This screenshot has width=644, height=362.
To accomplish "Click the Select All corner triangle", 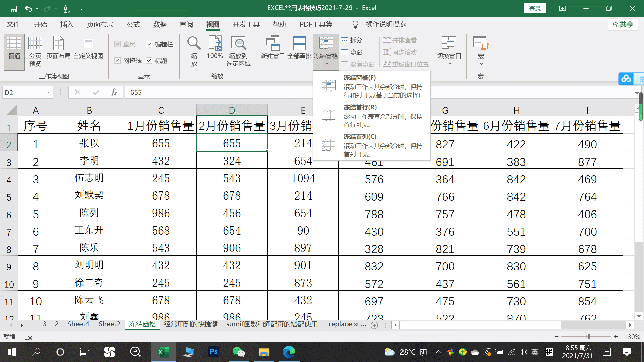I will (x=12, y=110).
